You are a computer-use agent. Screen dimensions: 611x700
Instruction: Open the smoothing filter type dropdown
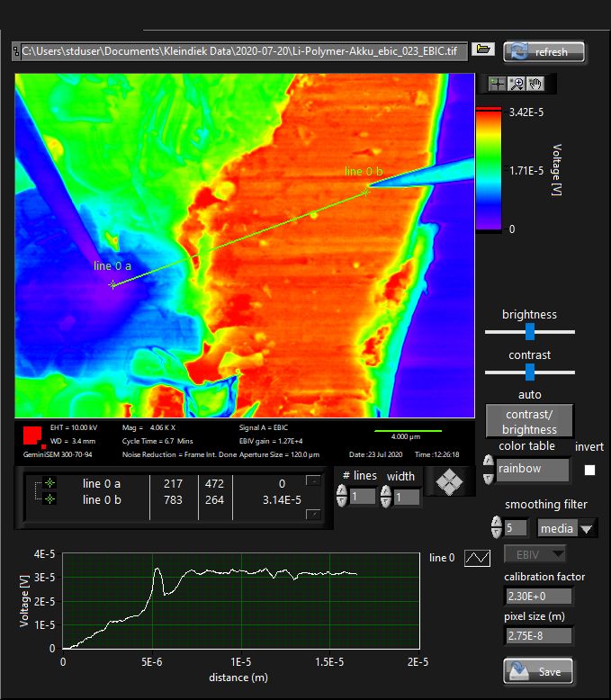point(567,528)
